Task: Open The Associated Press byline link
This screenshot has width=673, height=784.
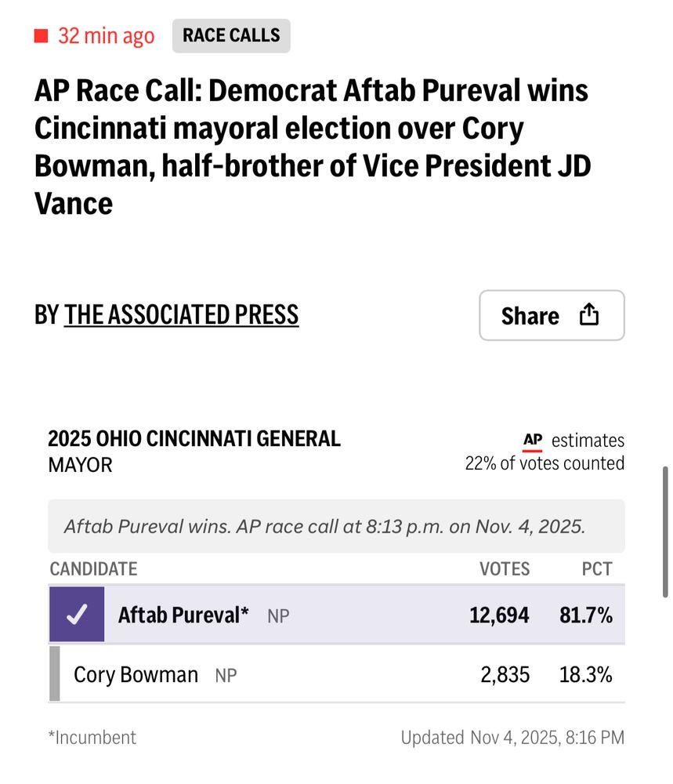Action: point(181,314)
